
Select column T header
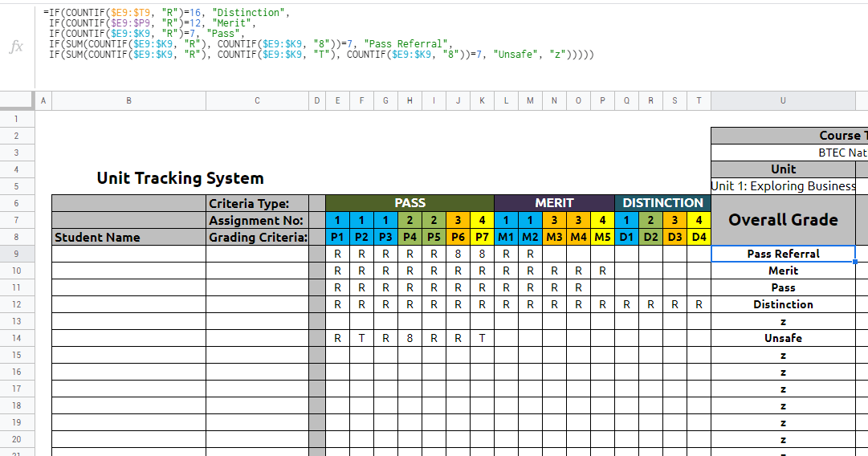(x=699, y=100)
